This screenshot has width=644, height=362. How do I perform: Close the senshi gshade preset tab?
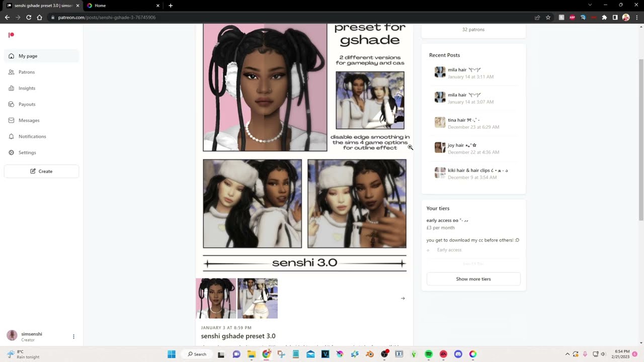tap(77, 6)
